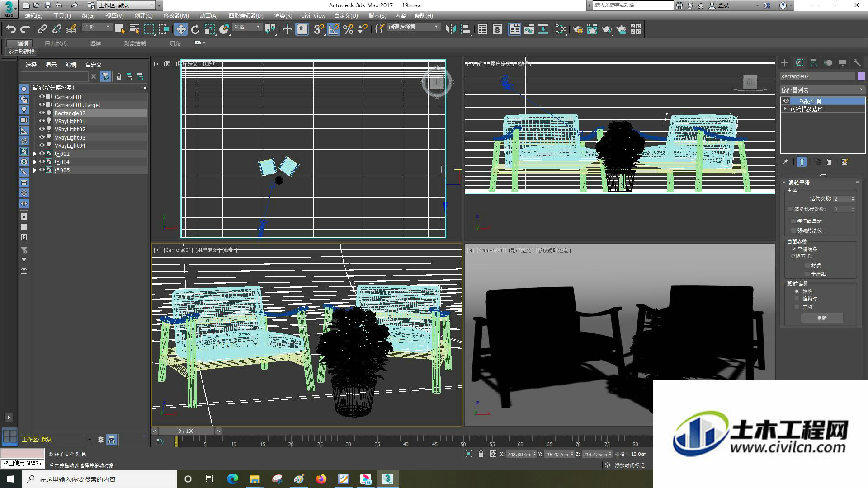This screenshot has width=868, height=488.
Task: Click the time slider at 0 / 100
Action: (186, 431)
